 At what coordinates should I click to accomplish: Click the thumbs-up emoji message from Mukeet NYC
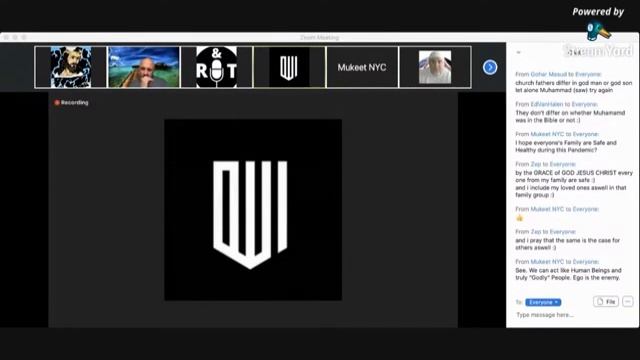point(520,218)
